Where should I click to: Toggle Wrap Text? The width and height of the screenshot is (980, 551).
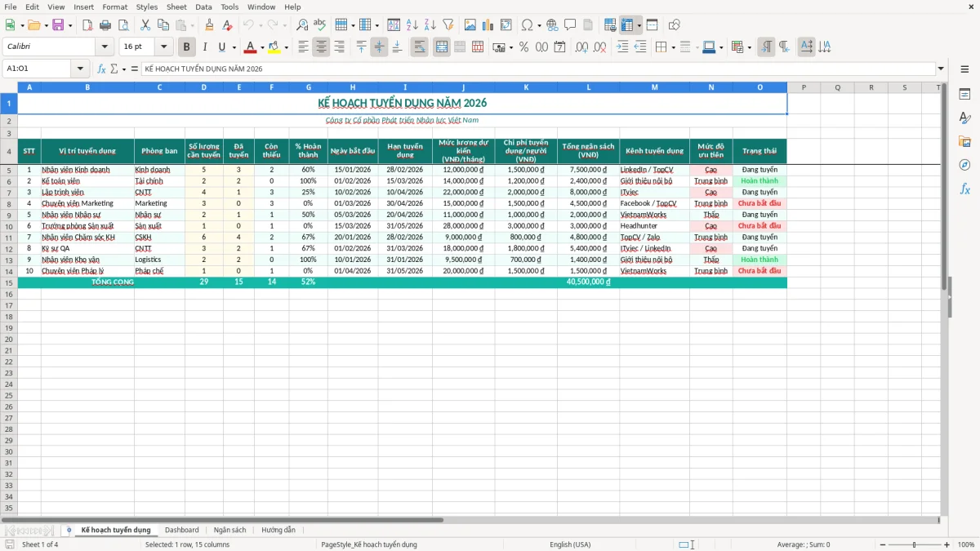[420, 47]
